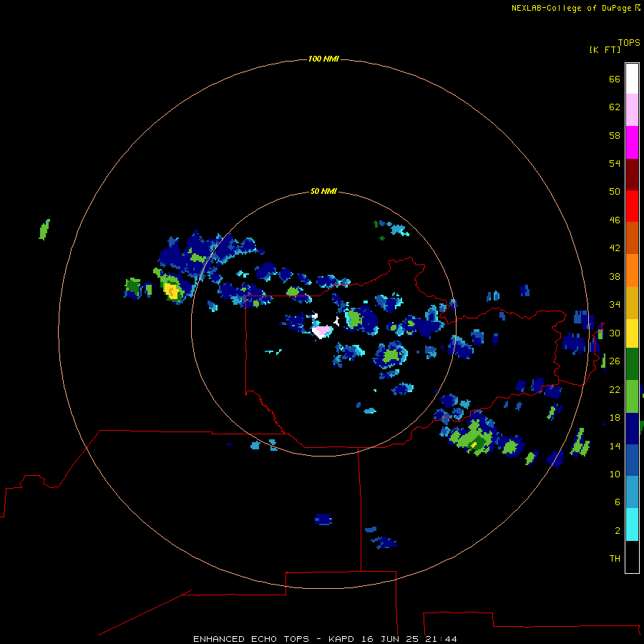
Task: Click the pink-white highest echo top near radar center
Action: [x=322, y=331]
